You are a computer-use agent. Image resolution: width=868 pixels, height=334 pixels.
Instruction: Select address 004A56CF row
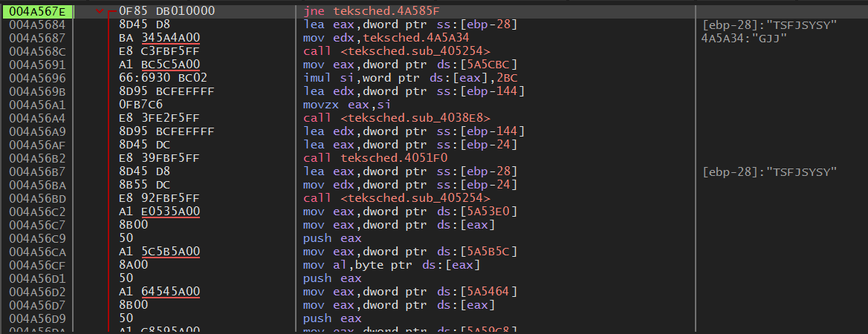(x=37, y=265)
